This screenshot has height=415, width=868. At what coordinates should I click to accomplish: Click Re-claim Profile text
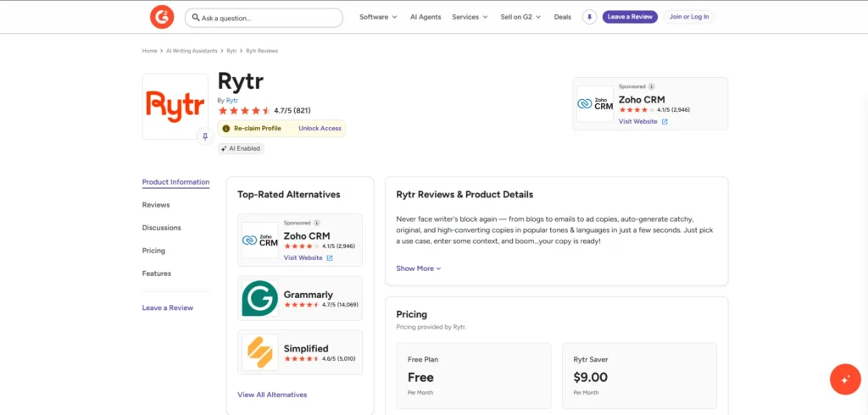[258, 129]
